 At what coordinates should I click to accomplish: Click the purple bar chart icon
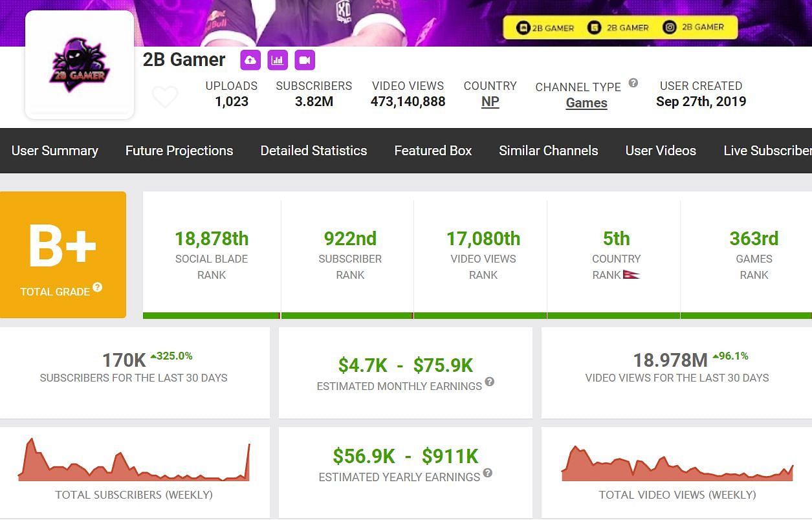(x=278, y=60)
